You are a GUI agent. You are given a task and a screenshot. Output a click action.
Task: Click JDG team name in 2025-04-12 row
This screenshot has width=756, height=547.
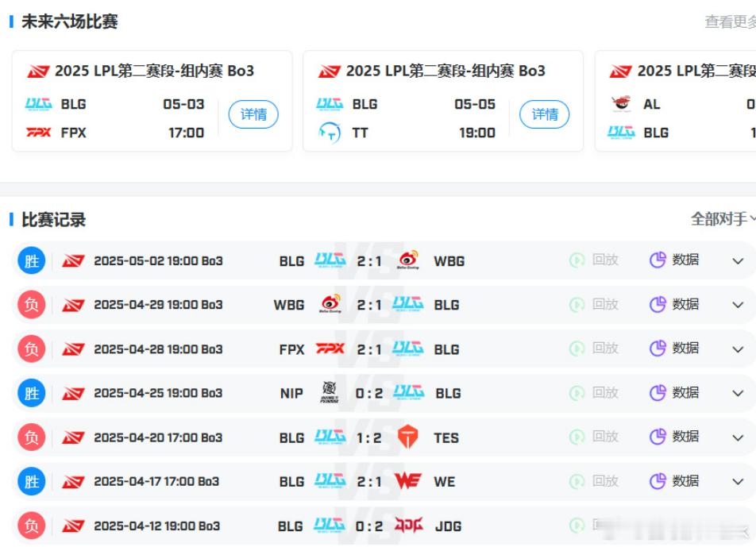coord(449,526)
